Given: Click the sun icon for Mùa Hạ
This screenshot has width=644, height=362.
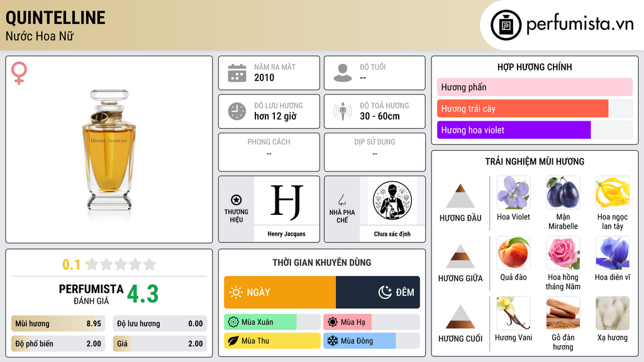Looking at the screenshot, I should tap(333, 322).
